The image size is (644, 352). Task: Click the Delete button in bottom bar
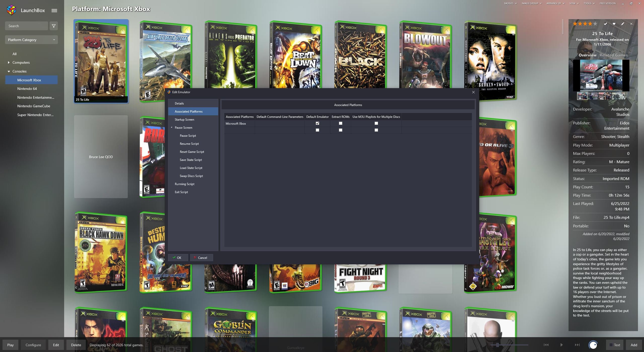click(x=76, y=345)
